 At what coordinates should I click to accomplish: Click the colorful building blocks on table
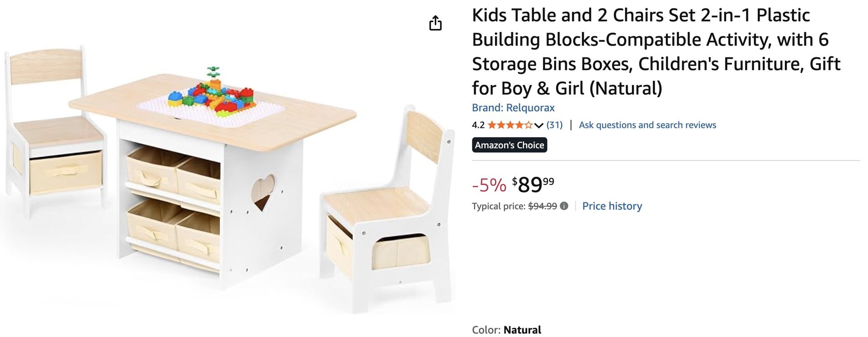[212, 95]
